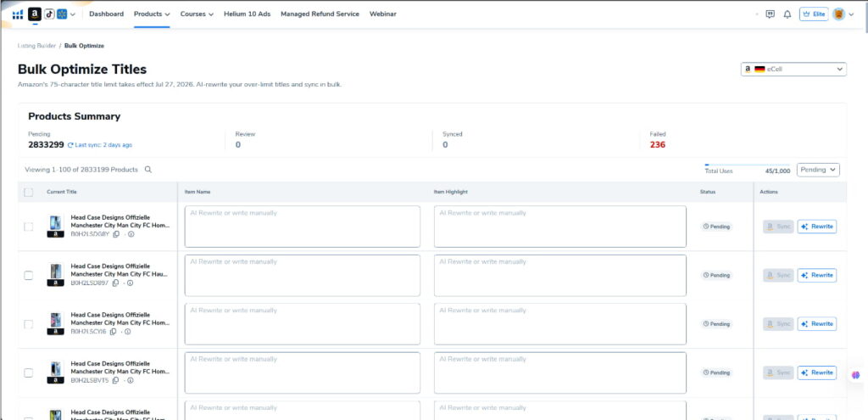This screenshot has height=420, width=868.
Task: Click Item Highlight field for B0H2LSDG8Y
Action: point(560,227)
